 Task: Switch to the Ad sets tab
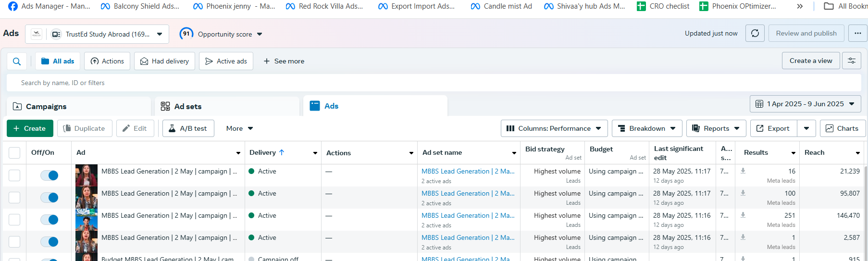[227, 106]
